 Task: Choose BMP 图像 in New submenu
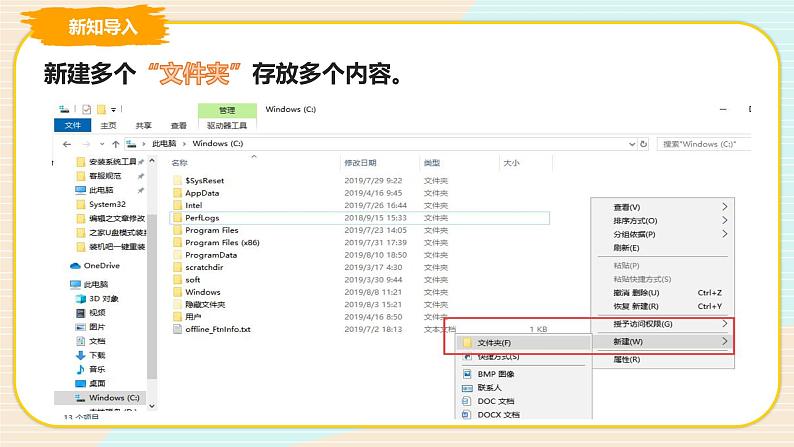(524, 374)
